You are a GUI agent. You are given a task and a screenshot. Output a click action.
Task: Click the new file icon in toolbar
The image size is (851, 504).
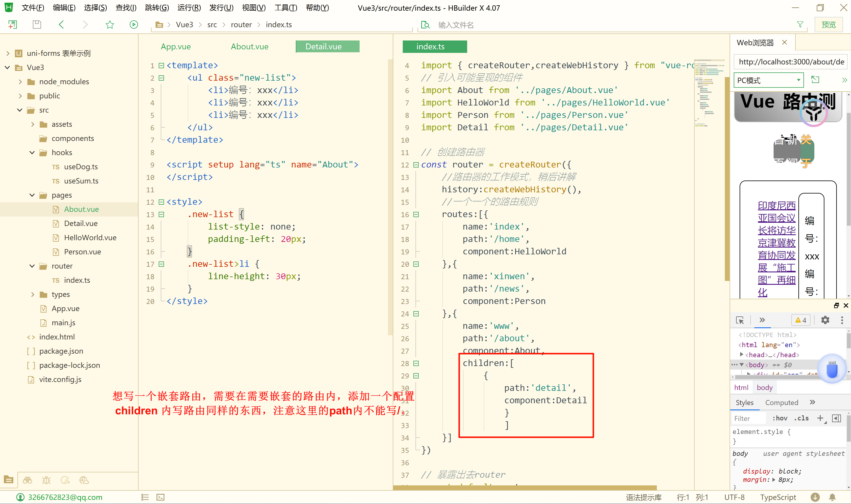point(13,25)
